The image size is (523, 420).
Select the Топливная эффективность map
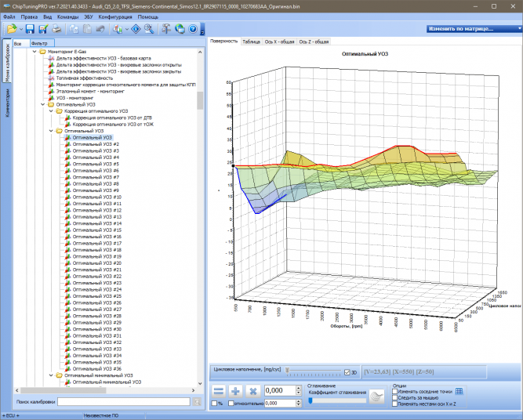coord(85,78)
